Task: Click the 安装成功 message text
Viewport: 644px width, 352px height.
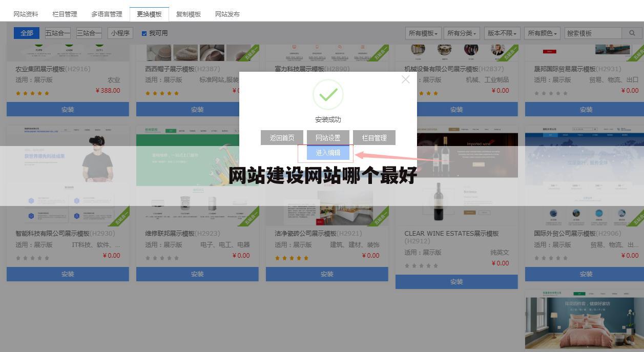Action: (x=328, y=119)
